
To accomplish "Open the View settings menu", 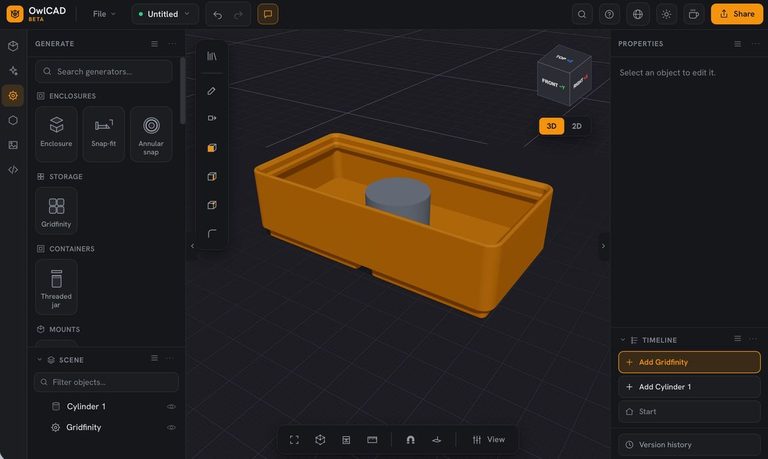I will pos(489,440).
